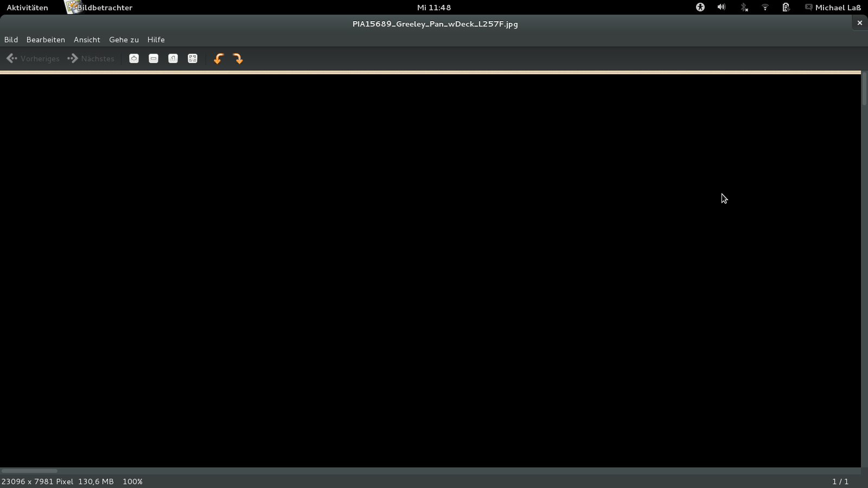Open the Bild menu
The height and width of the screenshot is (488, 868).
11,40
